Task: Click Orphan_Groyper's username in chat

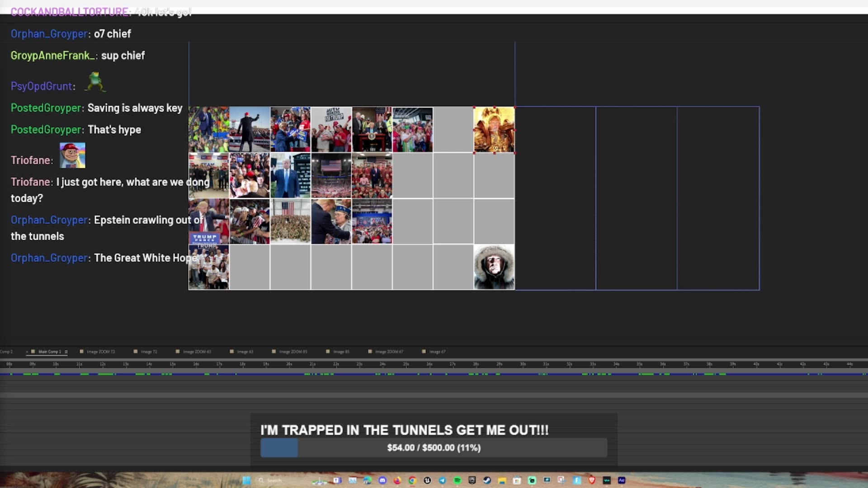Action: click(x=48, y=220)
